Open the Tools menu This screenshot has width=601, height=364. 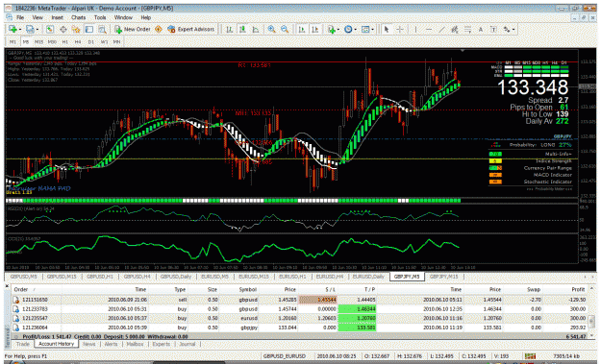(100, 17)
